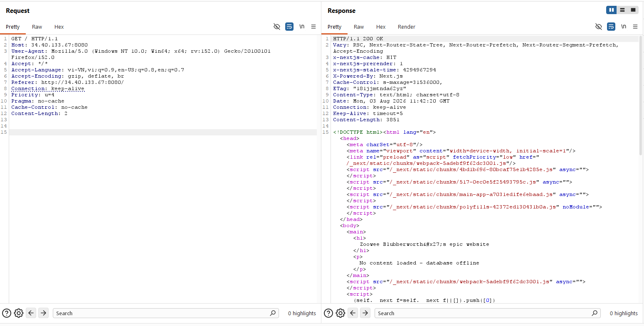This screenshot has height=326, width=644.
Task: Select the Request Pretty tab
Action: [x=12, y=27]
